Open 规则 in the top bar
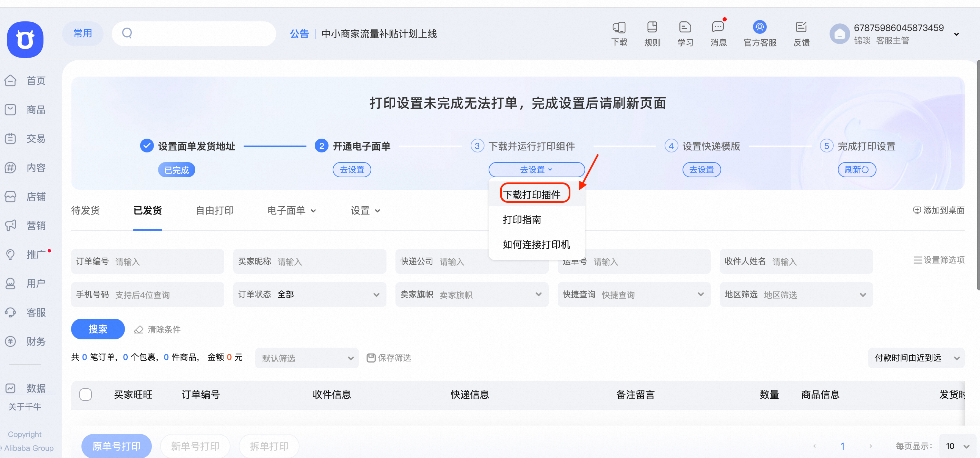 coord(652,33)
